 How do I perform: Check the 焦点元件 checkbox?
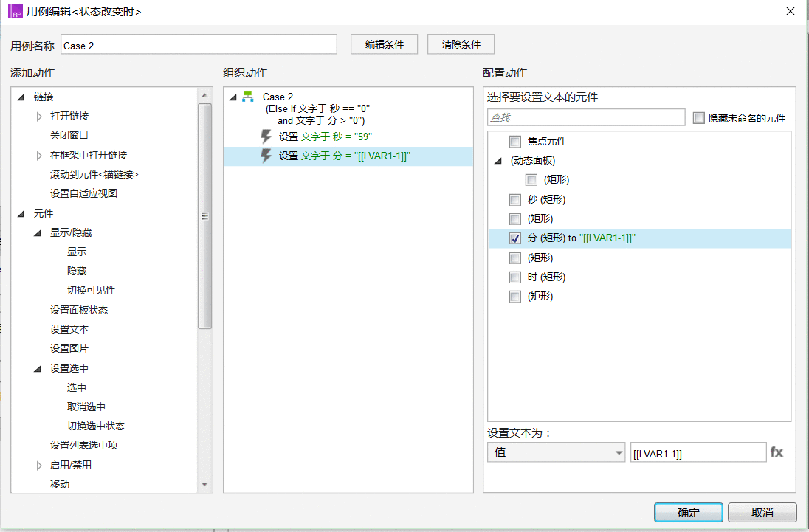point(515,141)
